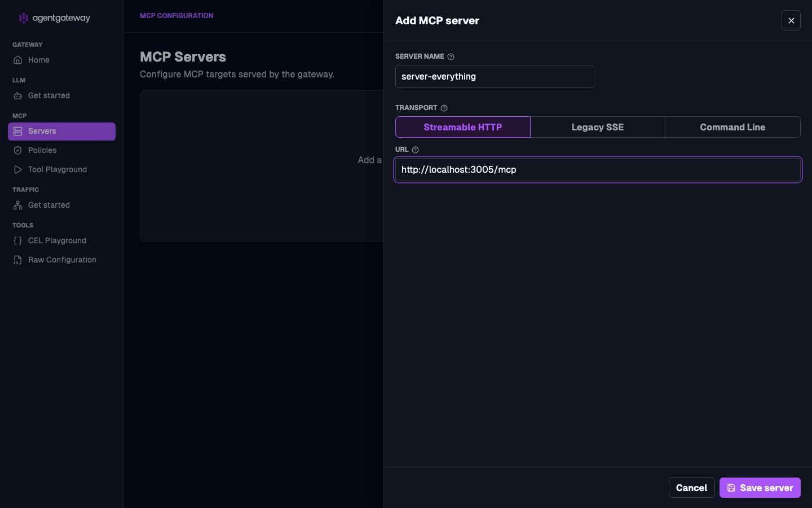This screenshot has width=812, height=508.
Task: Open MCP Servers in the sidebar
Action: coord(61,131)
